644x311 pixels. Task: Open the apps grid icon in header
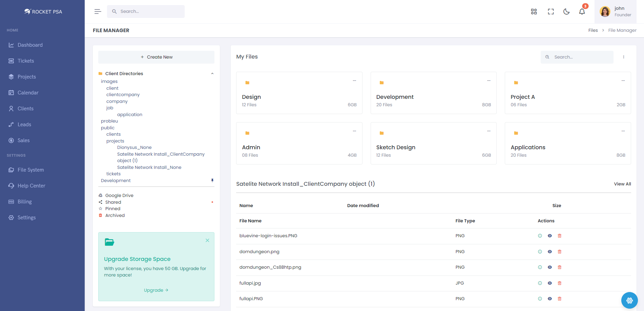[x=534, y=12]
